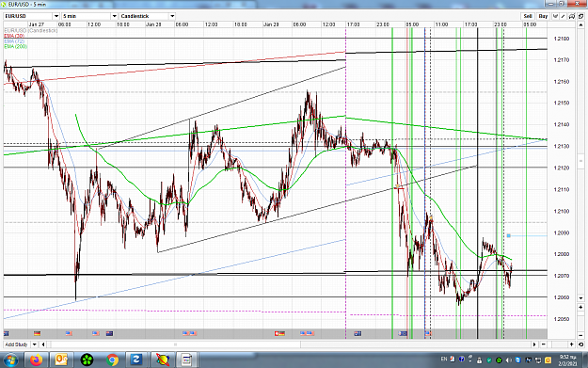Viewport: 588px width, 368px height.
Task: Click the reset chart scale circle icon
Action: point(580,344)
